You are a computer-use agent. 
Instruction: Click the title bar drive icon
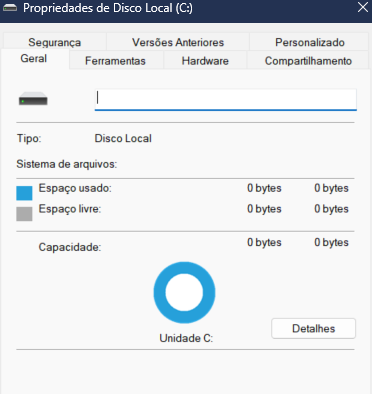pyautogui.click(x=10, y=8)
